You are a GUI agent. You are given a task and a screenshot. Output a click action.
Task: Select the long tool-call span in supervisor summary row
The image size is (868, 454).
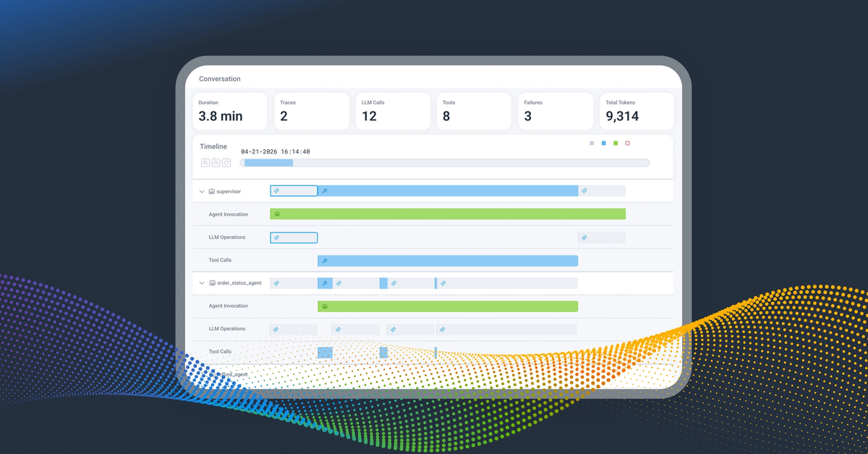tap(448, 191)
